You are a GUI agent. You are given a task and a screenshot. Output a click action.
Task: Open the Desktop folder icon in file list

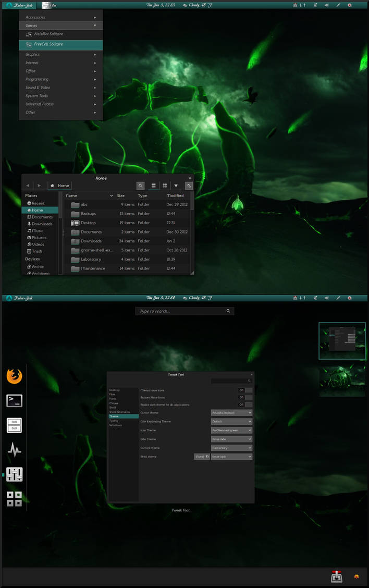[x=75, y=223]
